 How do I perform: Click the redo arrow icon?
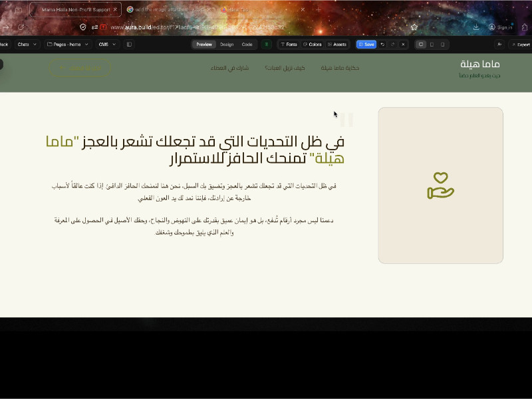click(x=392, y=45)
